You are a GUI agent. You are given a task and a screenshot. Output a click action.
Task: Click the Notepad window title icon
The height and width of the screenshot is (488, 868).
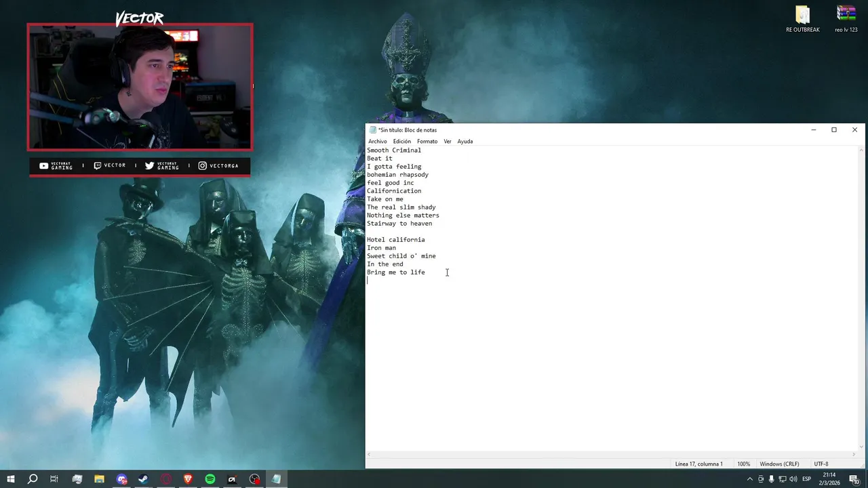tap(372, 129)
